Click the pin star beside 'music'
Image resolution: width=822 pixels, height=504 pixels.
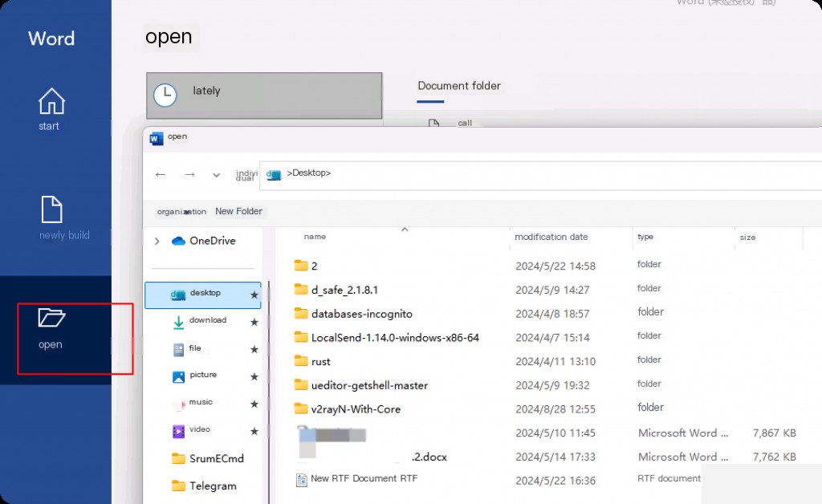point(254,404)
